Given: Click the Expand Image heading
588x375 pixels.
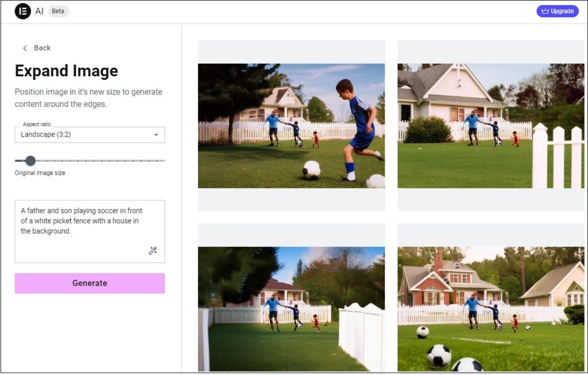Looking at the screenshot, I should click(67, 71).
